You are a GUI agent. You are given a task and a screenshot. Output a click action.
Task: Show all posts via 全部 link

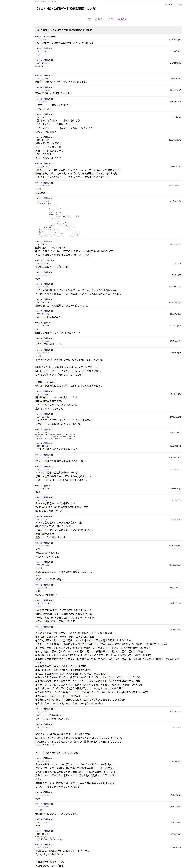(x=88, y=20)
